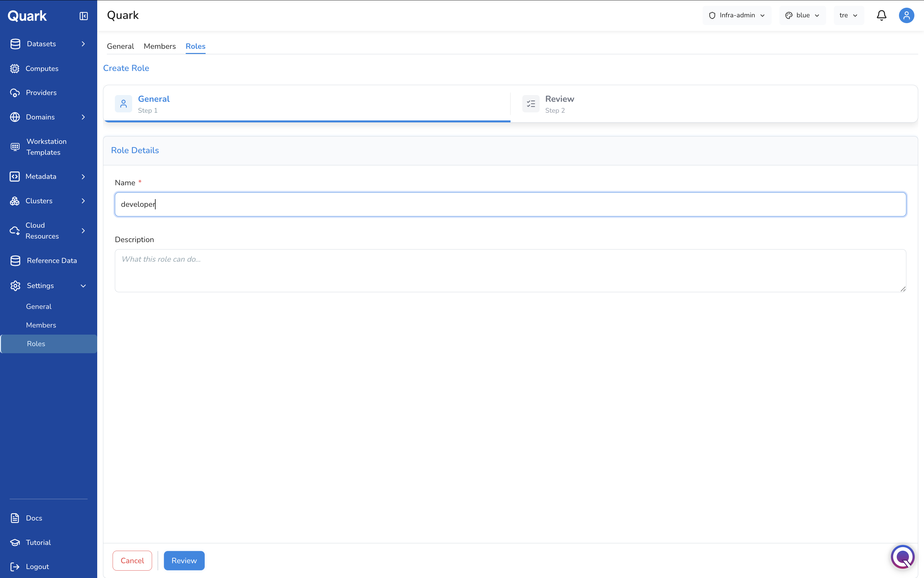Click the Workstation Templates monitor icon
Screen dimensions: 924x578
click(x=15, y=147)
